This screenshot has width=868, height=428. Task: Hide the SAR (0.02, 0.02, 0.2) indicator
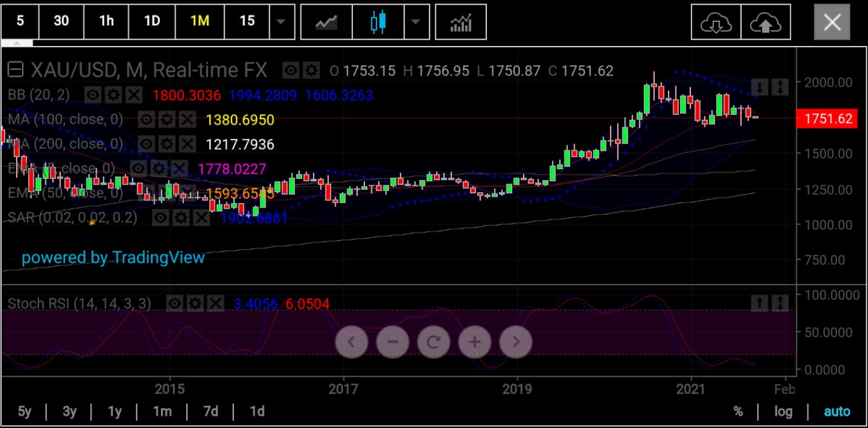[x=161, y=217]
